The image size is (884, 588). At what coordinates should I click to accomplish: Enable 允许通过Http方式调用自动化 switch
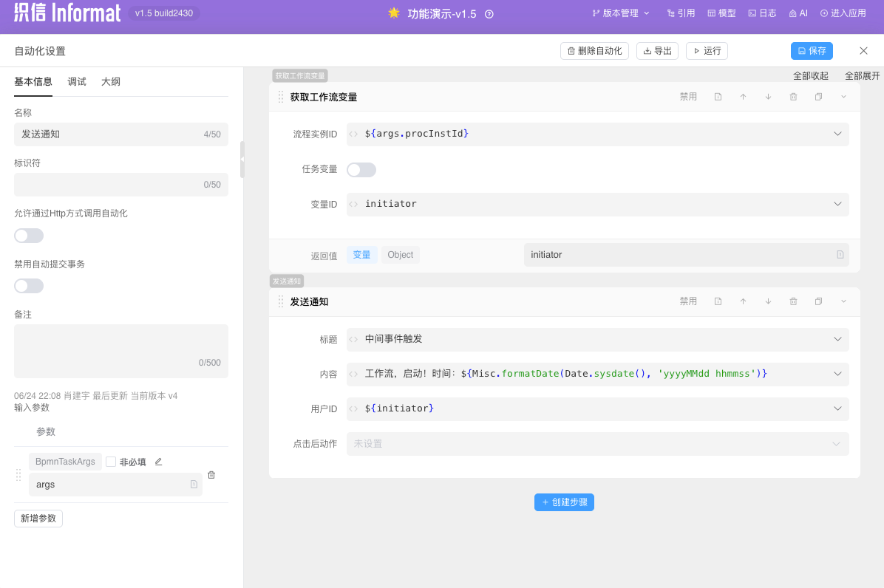(29, 236)
